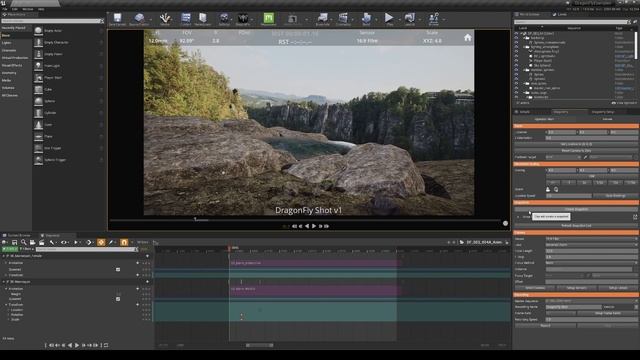Open the Window menu
Screen dimensions: 640x360
[28, 9]
